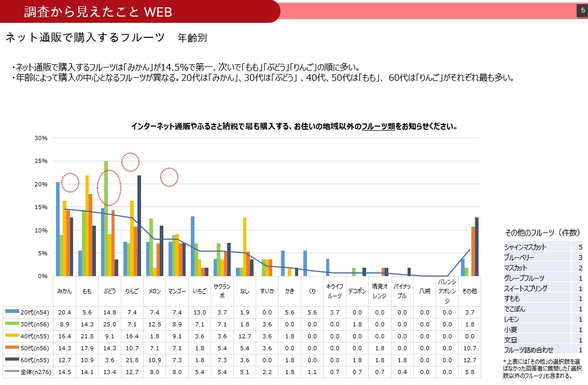Click the 20.4 cell in the 20代 row
Image resolution: width=588 pixels, height=385 pixels.
[64, 312]
